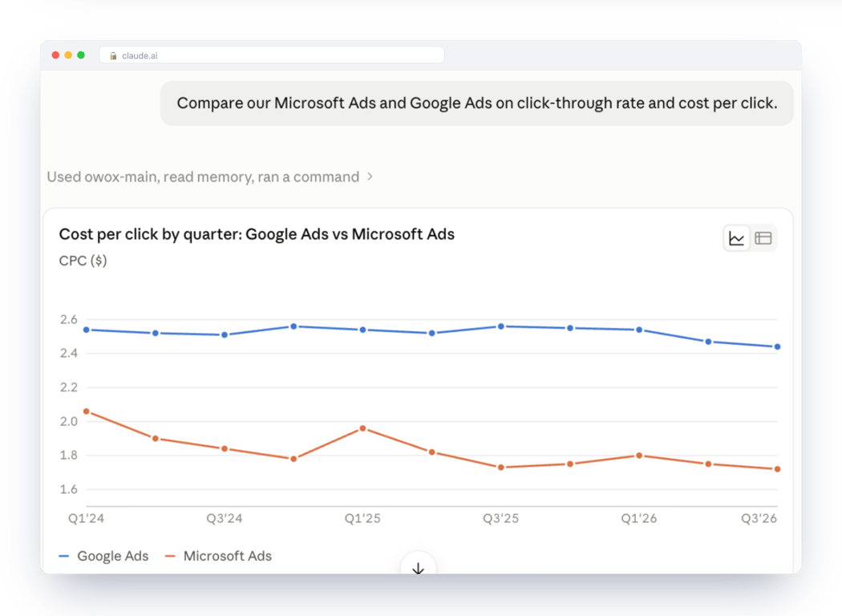This screenshot has height=616, width=842.
Task: Click the Q3'24 axis label
Action: [x=225, y=518]
